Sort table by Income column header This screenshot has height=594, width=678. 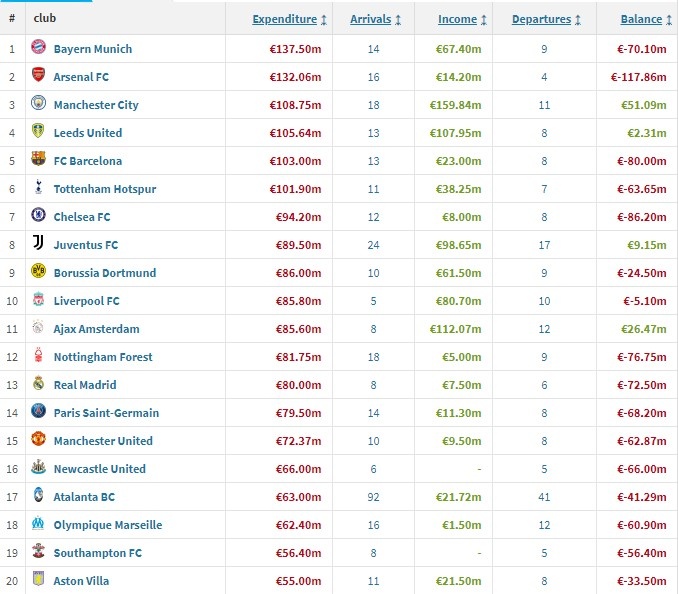[458, 19]
